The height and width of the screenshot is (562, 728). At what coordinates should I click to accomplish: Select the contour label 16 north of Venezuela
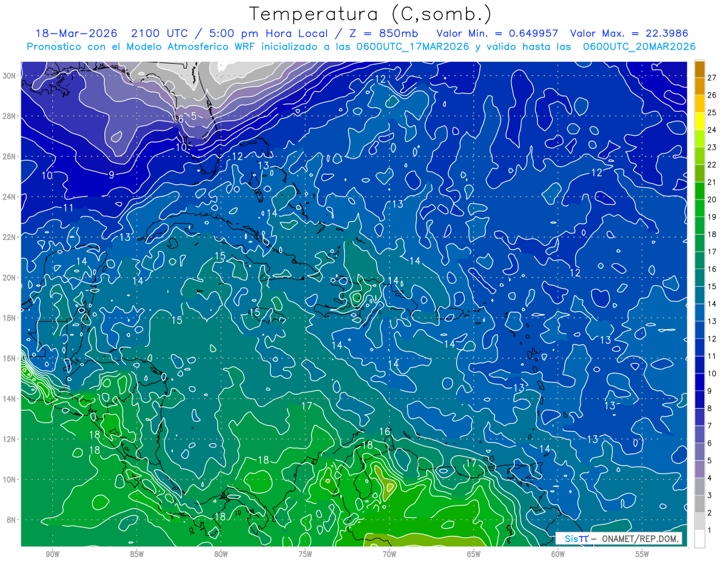(385, 432)
